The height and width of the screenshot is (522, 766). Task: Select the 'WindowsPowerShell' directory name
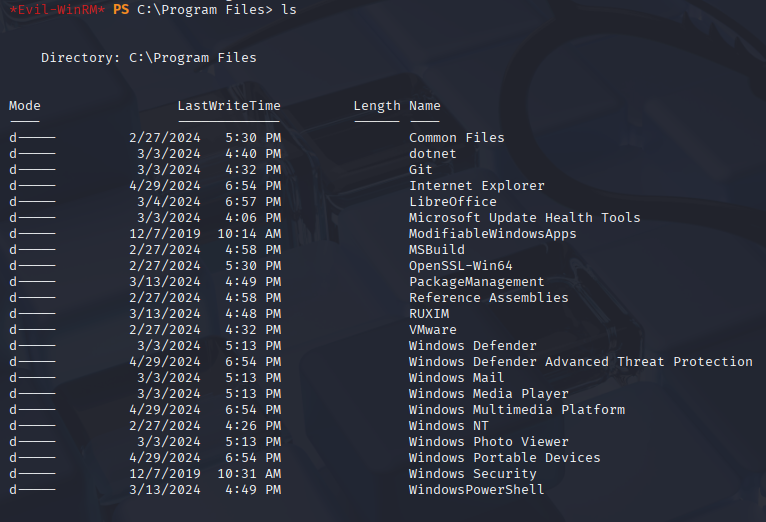[x=476, y=490]
